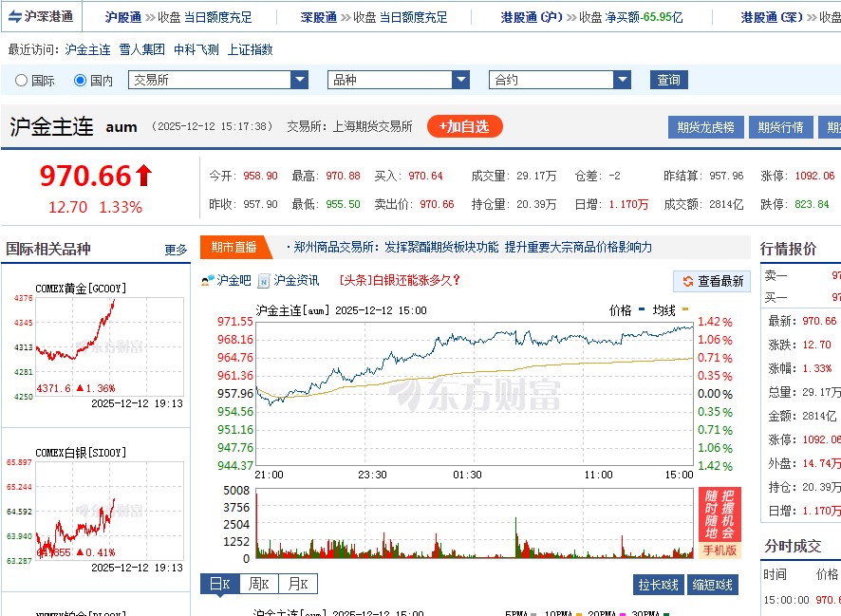Open the 沪金吧 forum icon

click(209, 280)
